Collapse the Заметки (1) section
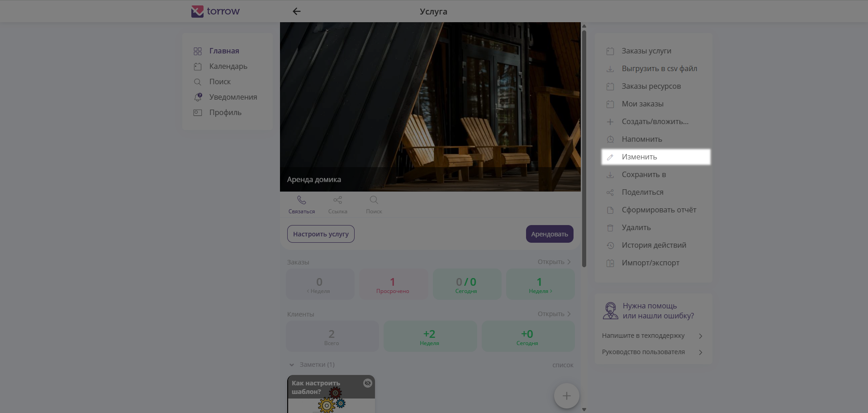The width and height of the screenshot is (868, 413). pyautogui.click(x=292, y=365)
